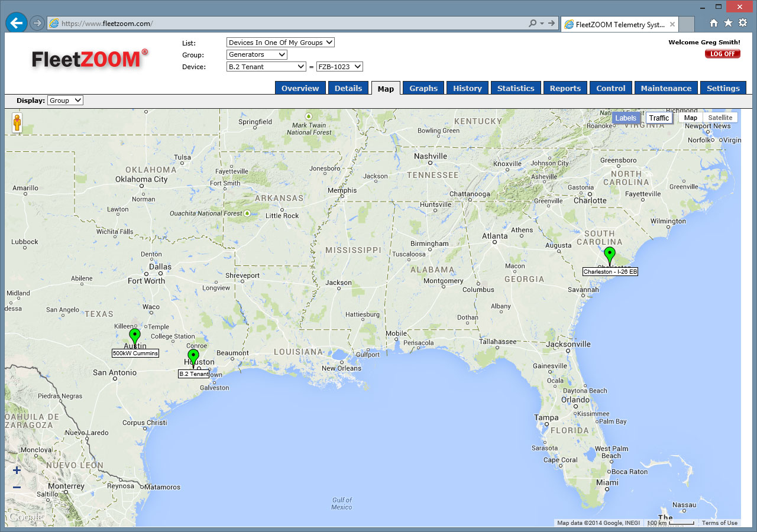Click the LOG OFF button

tap(723, 54)
